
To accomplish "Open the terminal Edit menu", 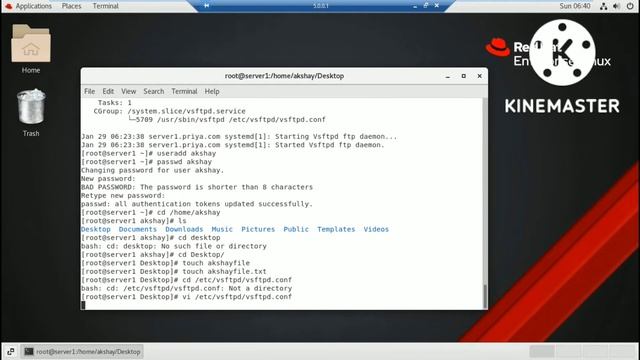I will click(108, 91).
